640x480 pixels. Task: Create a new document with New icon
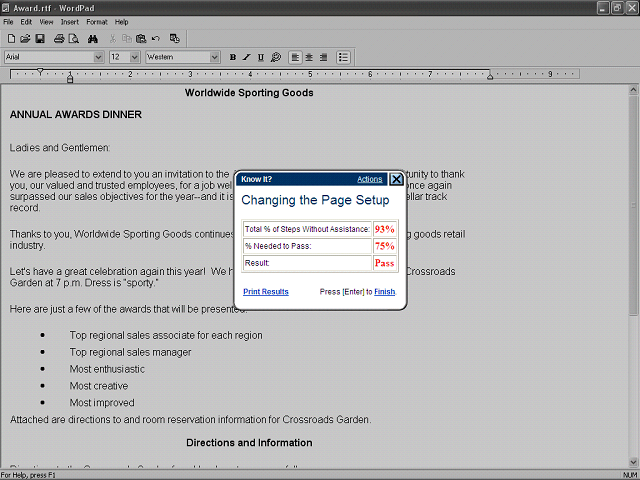click(11, 39)
